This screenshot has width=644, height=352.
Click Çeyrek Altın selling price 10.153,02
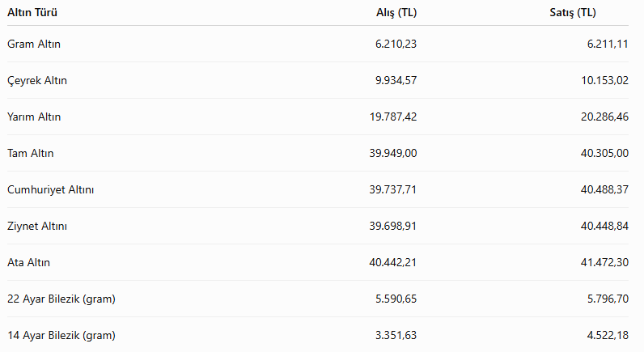pos(604,80)
